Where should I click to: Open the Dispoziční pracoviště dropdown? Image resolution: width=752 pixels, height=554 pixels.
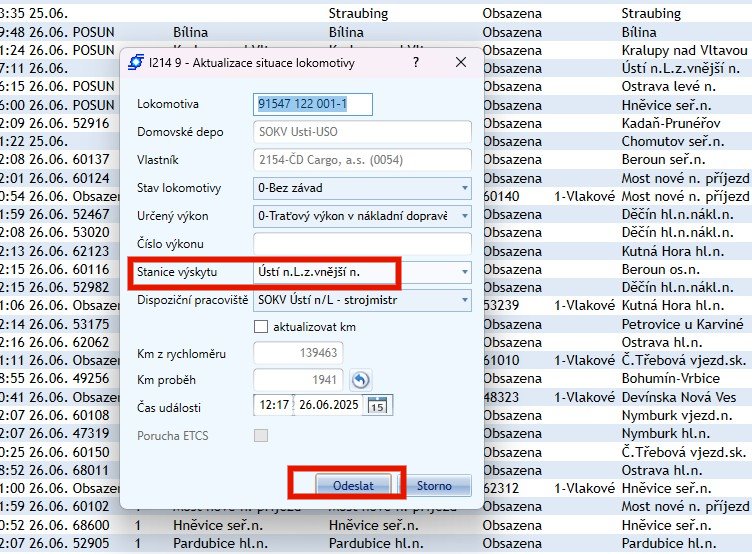pos(464,299)
